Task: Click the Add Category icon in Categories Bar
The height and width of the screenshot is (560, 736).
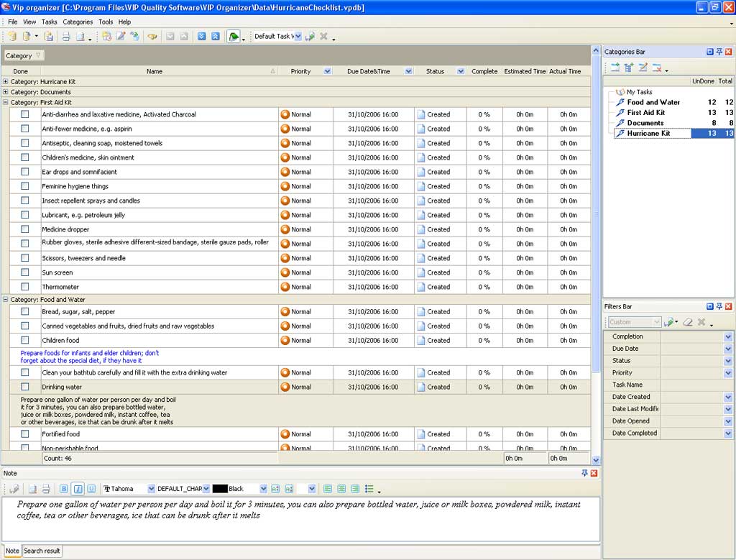Action: pyautogui.click(x=615, y=68)
